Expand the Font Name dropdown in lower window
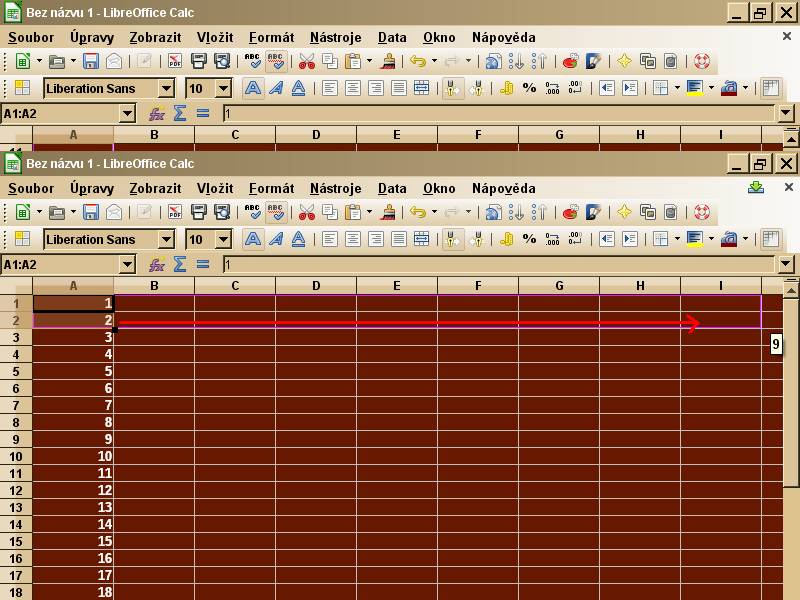The image size is (800, 600). 166,239
